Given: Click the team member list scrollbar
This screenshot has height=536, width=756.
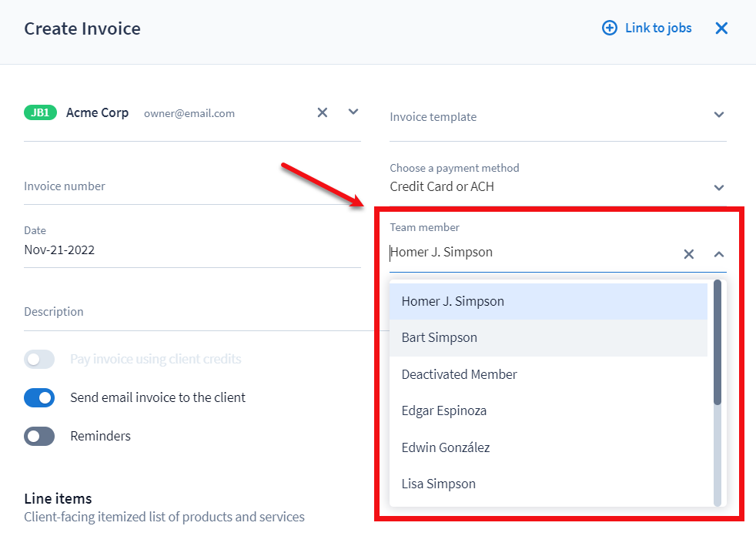Looking at the screenshot, I should pos(718,343).
